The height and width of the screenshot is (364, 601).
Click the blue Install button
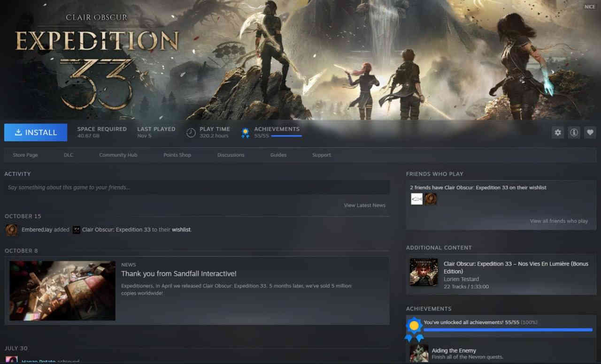(x=36, y=133)
